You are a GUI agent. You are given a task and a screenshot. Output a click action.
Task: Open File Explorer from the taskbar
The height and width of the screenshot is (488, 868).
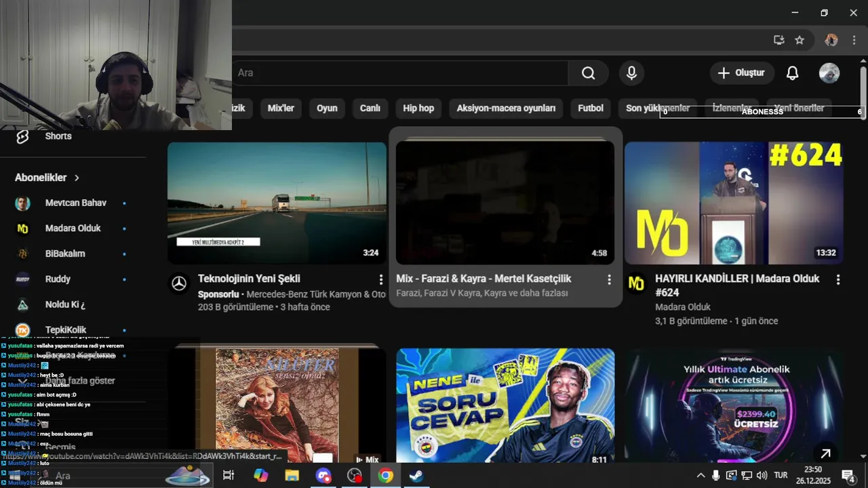(x=292, y=476)
